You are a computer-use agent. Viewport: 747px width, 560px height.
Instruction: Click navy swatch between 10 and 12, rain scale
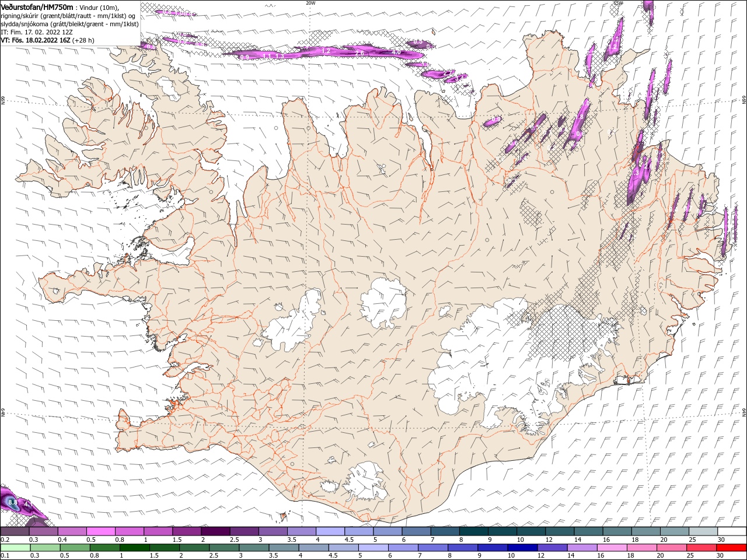click(522, 548)
